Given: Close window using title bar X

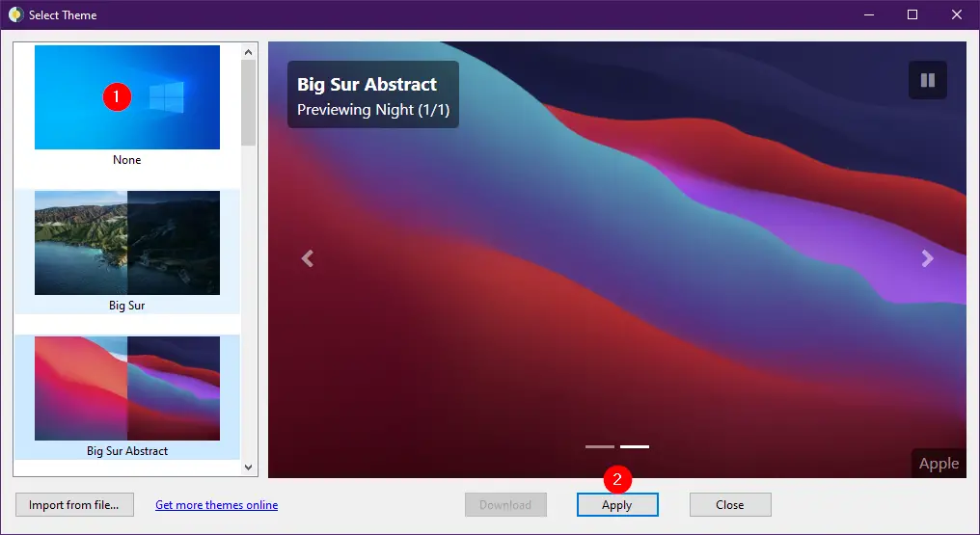Looking at the screenshot, I should point(957,14).
